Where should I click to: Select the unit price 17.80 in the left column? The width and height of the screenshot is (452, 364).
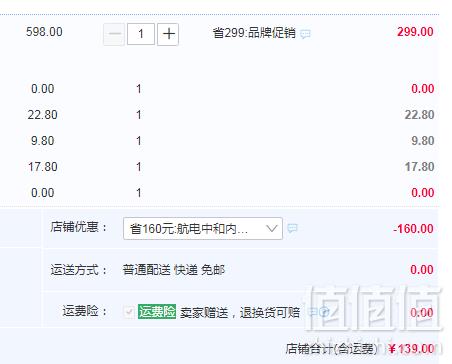point(43,167)
